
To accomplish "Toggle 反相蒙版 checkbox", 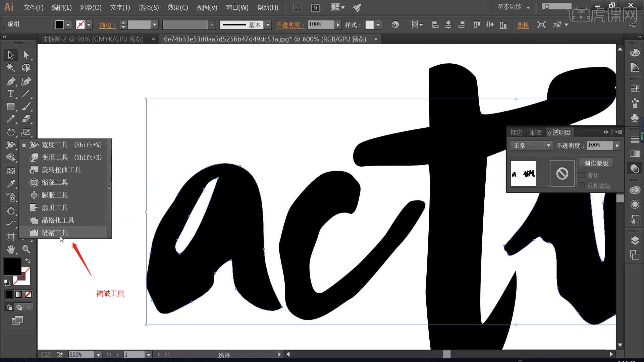I will [581, 186].
